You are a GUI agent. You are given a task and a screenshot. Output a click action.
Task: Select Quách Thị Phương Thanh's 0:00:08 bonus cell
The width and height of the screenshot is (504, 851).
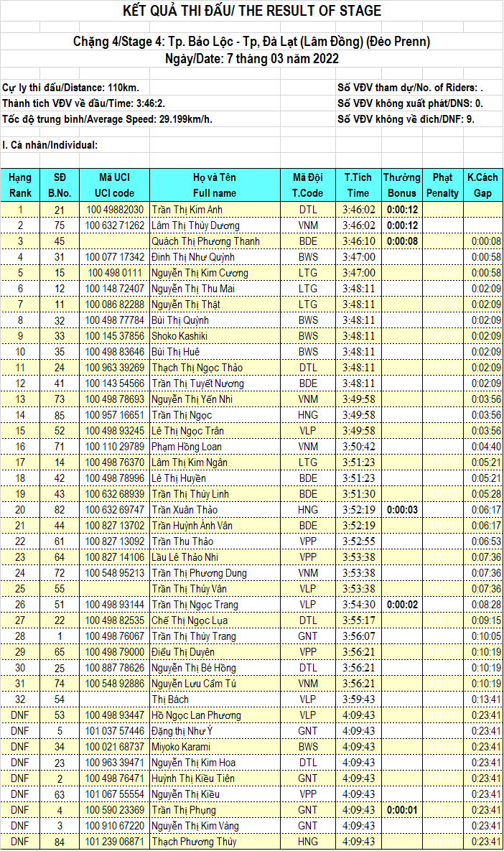click(401, 241)
